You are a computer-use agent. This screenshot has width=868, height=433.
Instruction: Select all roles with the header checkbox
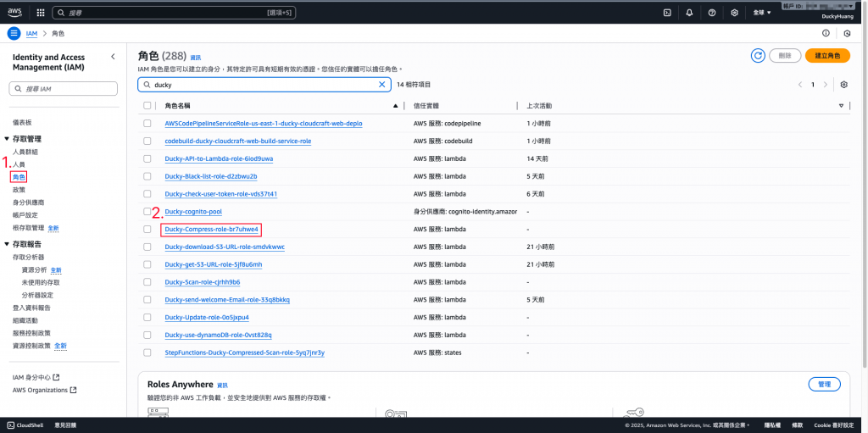point(147,105)
